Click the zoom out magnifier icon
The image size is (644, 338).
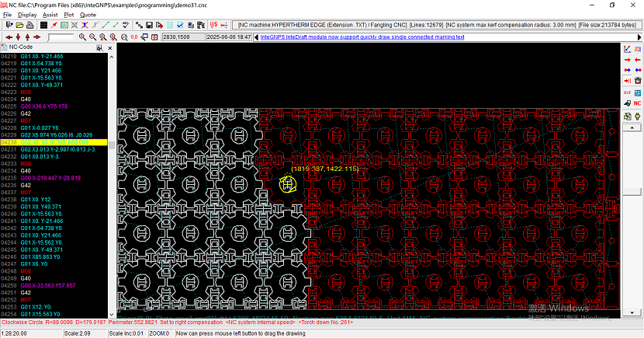(92, 37)
